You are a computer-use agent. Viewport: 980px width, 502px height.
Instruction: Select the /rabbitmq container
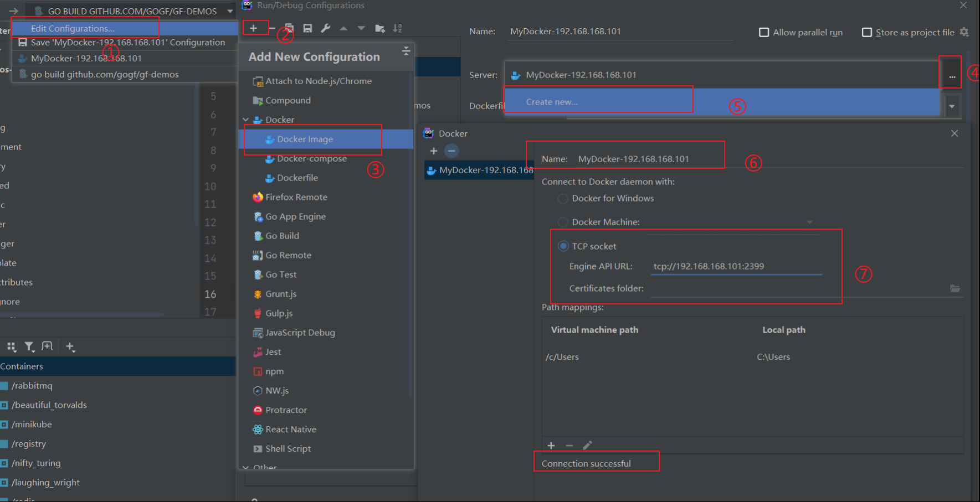pos(117,385)
